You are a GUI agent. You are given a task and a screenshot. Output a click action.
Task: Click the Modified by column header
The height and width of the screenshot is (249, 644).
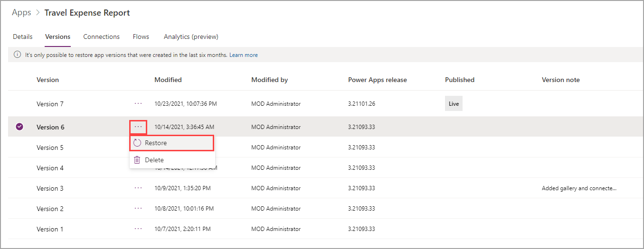click(270, 80)
